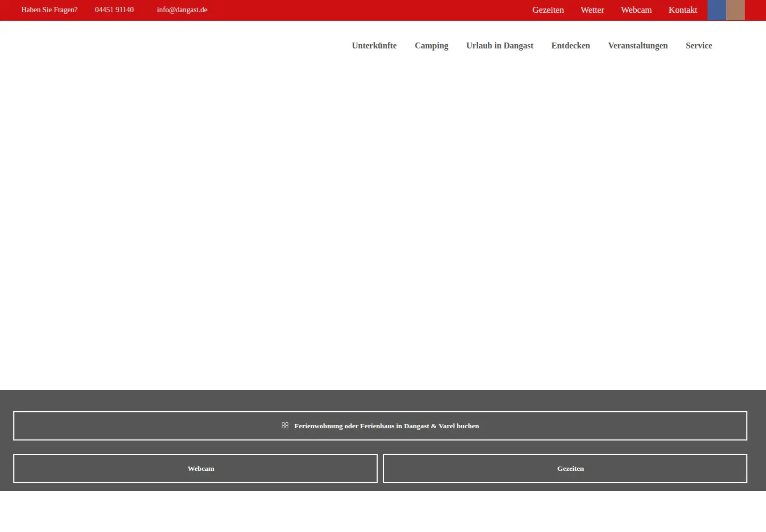The height and width of the screenshot is (532, 766).
Task: Click the outlined Gezeiten button in gray section
Action: point(565,468)
